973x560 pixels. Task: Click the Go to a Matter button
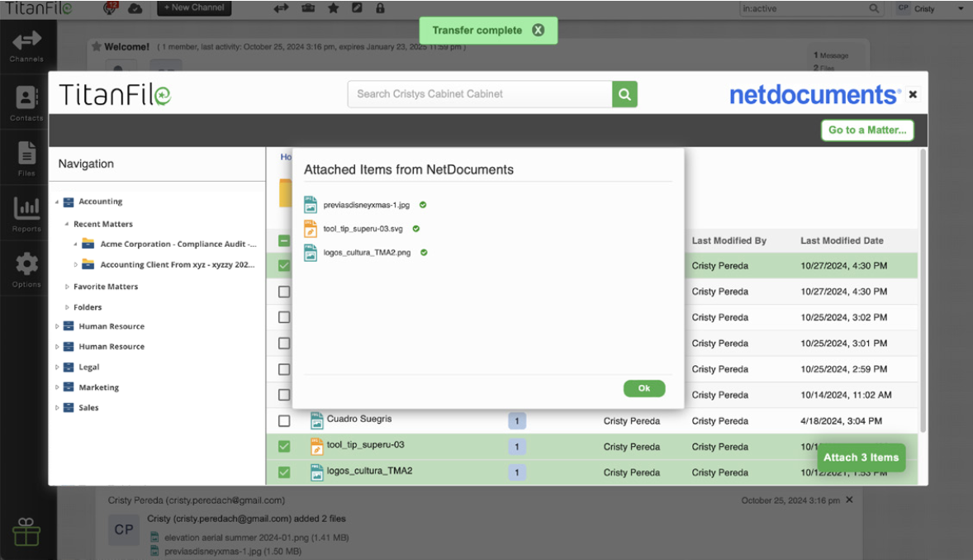[867, 131]
